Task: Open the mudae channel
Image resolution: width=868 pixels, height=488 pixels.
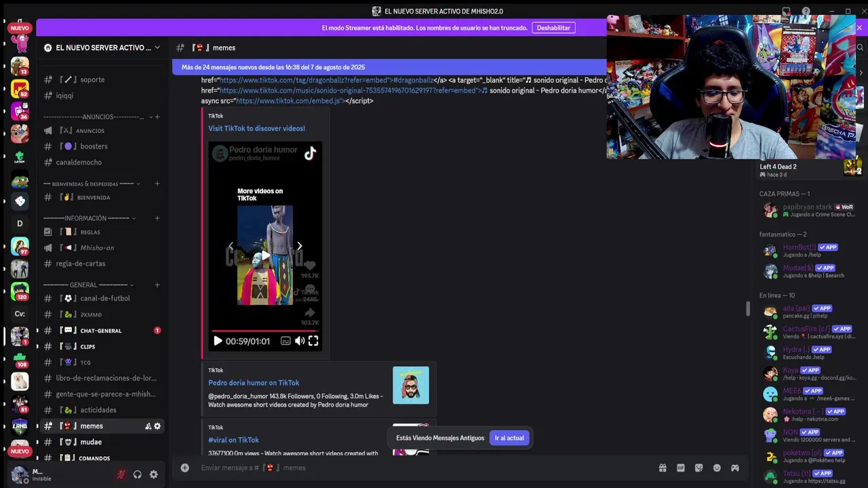Action: pos(102,442)
